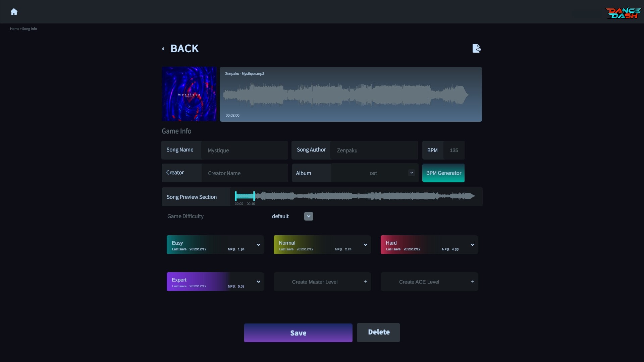Image resolution: width=644 pixels, height=362 pixels.
Task: Click the home icon in the top bar
Action: pos(14,12)
